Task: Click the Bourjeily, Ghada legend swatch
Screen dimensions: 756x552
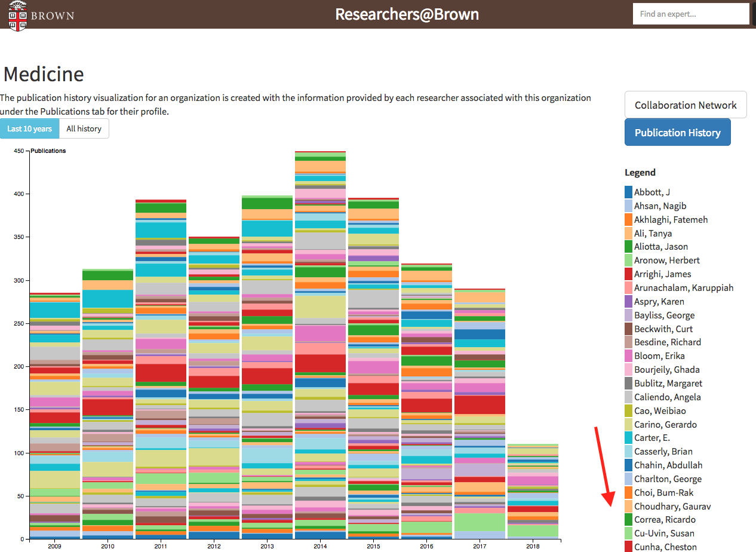Action: tap(628, 370)
